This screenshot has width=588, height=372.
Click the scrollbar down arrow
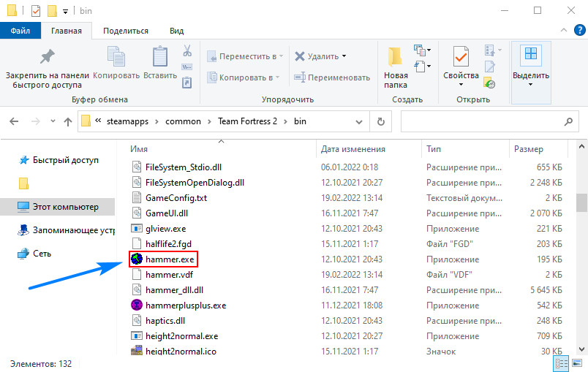[581, 349]
